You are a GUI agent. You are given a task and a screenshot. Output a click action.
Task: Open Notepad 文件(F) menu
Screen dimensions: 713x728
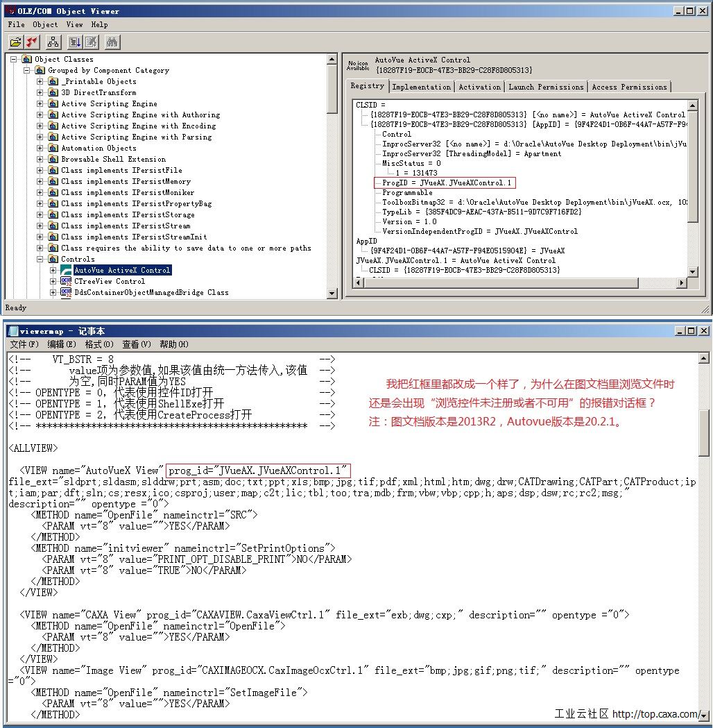[24, 344]
